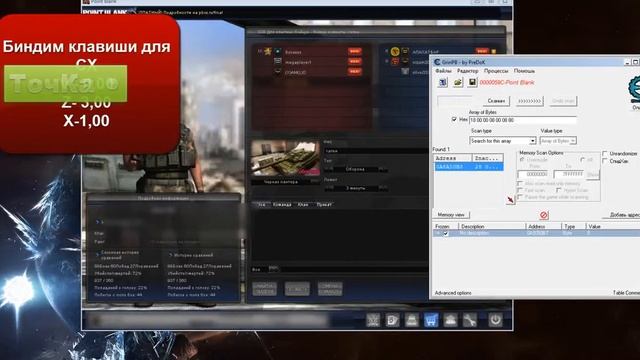Image resolution: width=640 pixels, height=360 pixels.
Task: Click the middle button below game chat
Action: pyautogui.click(x=297, y=289)
